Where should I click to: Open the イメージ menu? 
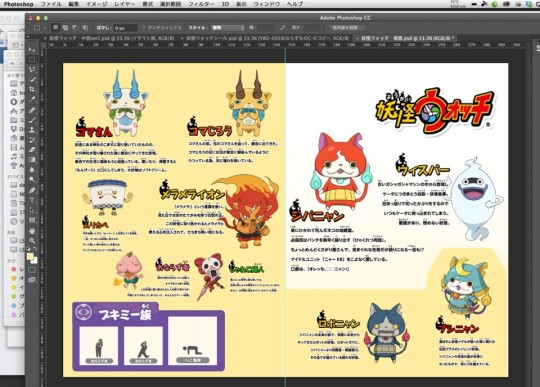click(x=97, y=4)
